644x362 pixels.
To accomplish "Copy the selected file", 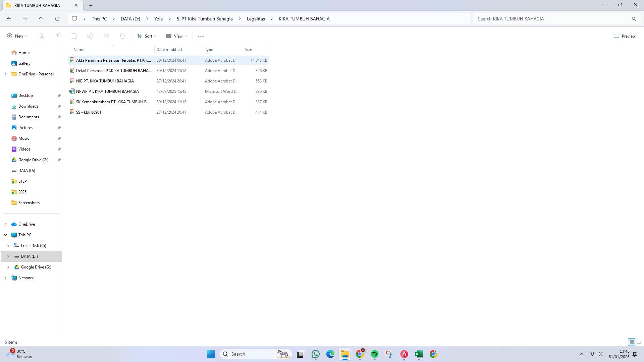I will click(x=58, y=36).
